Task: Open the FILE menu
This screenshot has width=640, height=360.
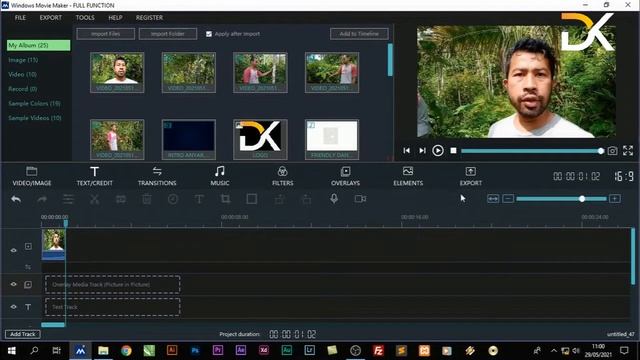Action: point(20,18)
